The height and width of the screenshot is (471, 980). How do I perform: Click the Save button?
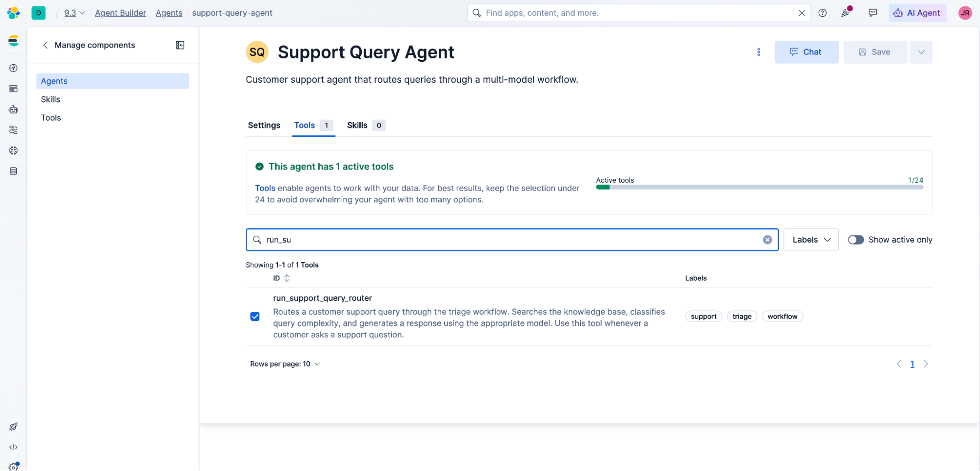coord(875,52)
